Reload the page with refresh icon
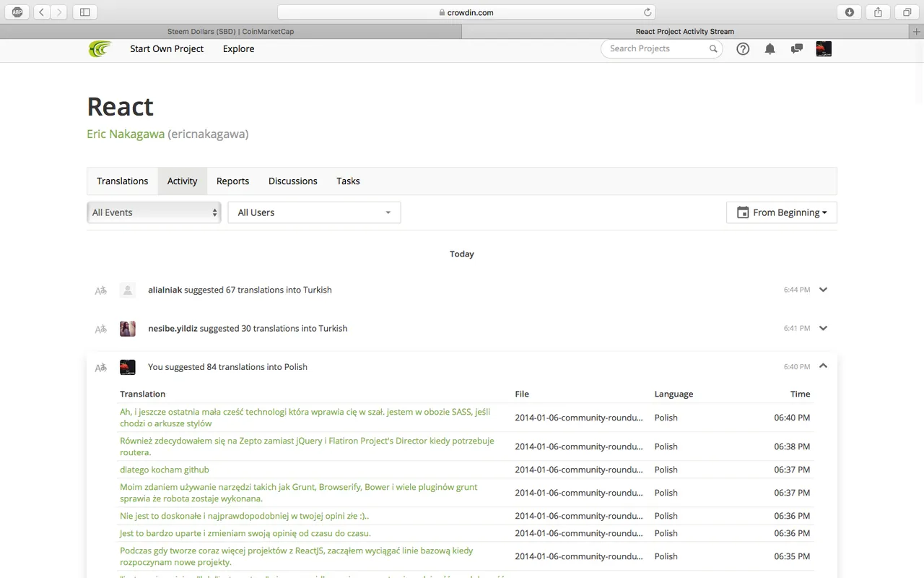The width and height of the screenshot is (924, 578). [648, 12]
